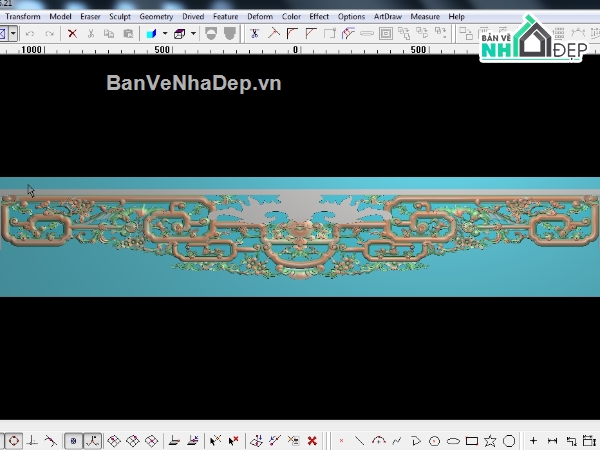
Task: Select the red Arc drawing tool
Action: click(378, 441)
